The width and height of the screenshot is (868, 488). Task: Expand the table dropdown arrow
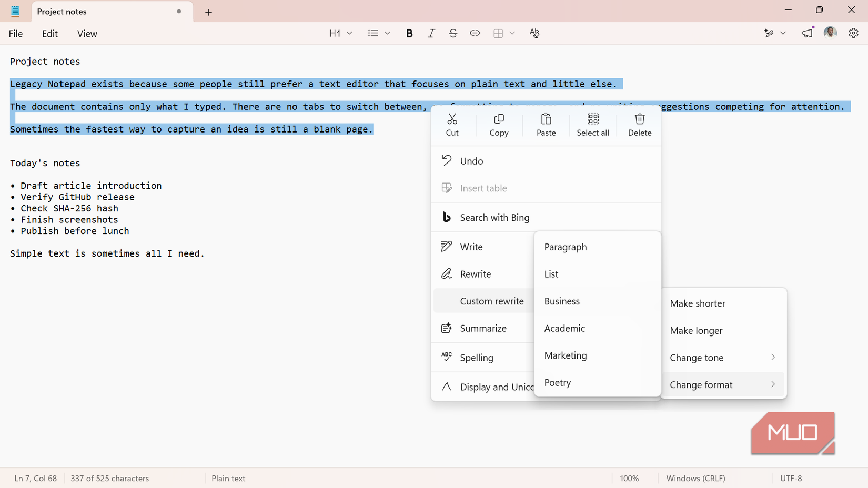(512, 33)
